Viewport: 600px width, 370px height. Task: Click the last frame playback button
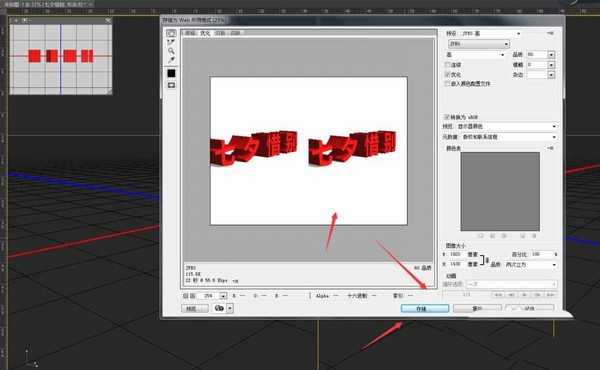pyautogui.click(x=550, y=295)
